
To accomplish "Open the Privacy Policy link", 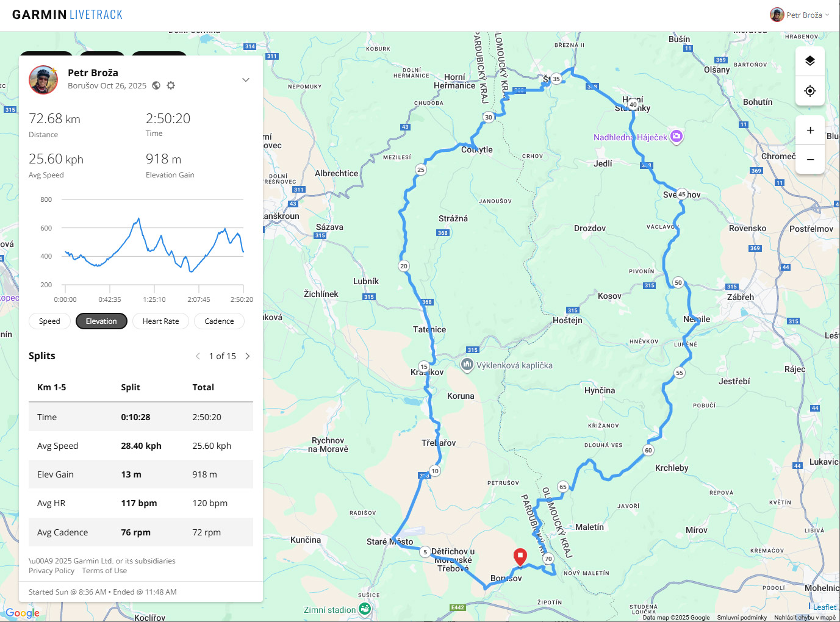I will pos(51,571).
